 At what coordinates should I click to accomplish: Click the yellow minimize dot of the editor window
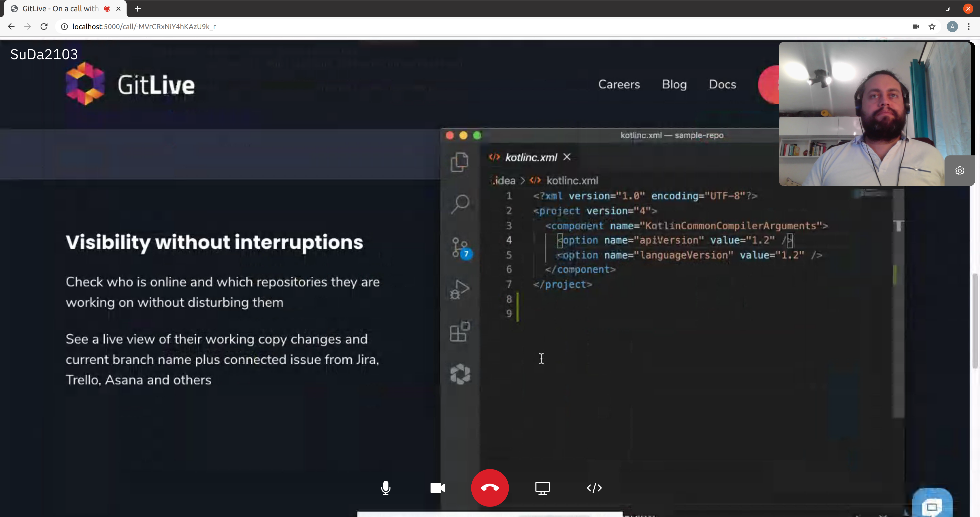pos(463,136)
